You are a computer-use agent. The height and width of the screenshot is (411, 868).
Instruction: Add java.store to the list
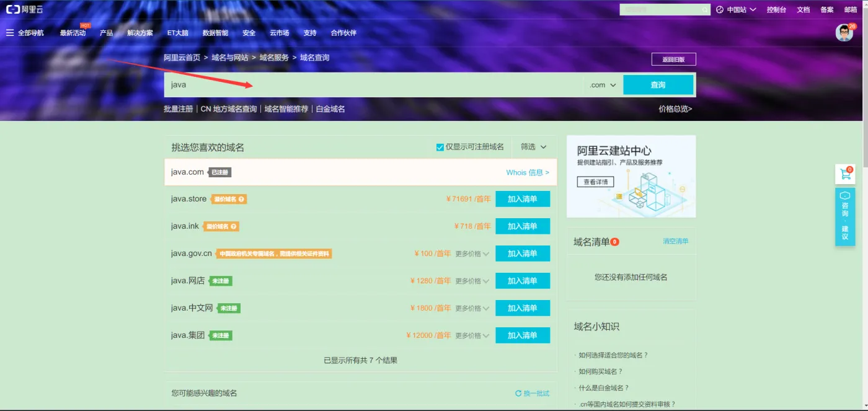pos(523,199)
